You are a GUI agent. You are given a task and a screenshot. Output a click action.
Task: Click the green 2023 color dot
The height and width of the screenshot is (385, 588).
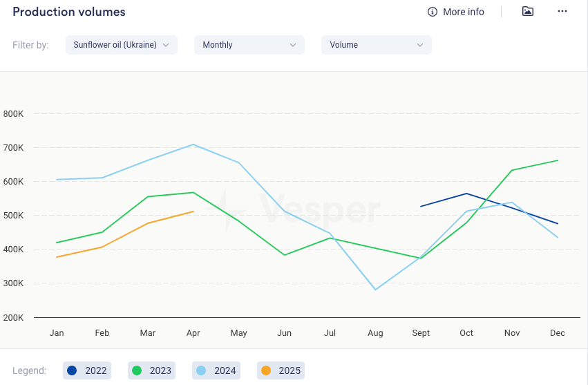tap(137, 370)
